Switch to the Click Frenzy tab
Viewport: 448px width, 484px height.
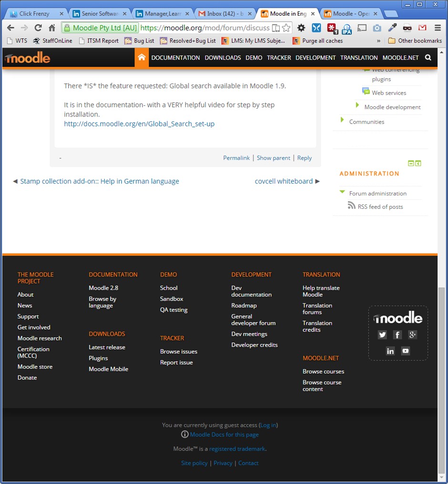pos(34,13)
